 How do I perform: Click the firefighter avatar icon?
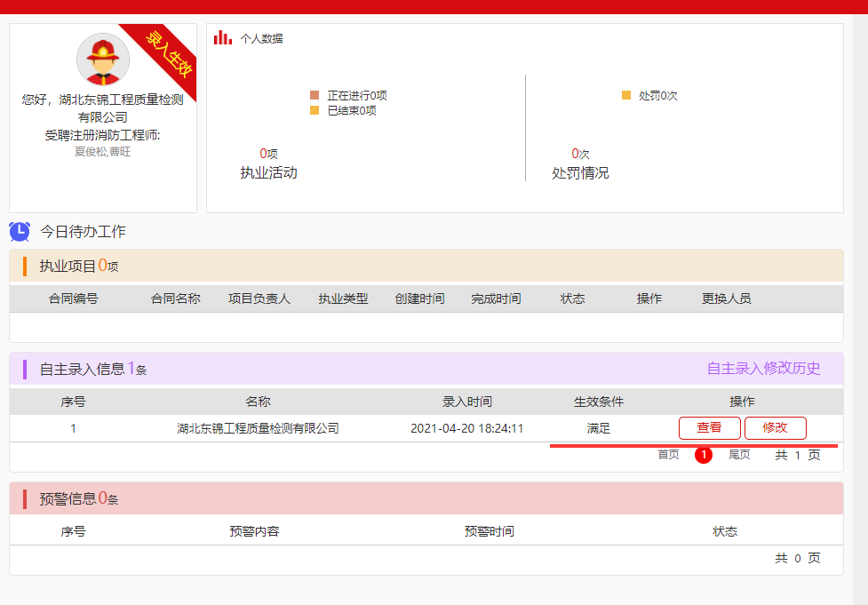tap(103, 60)
